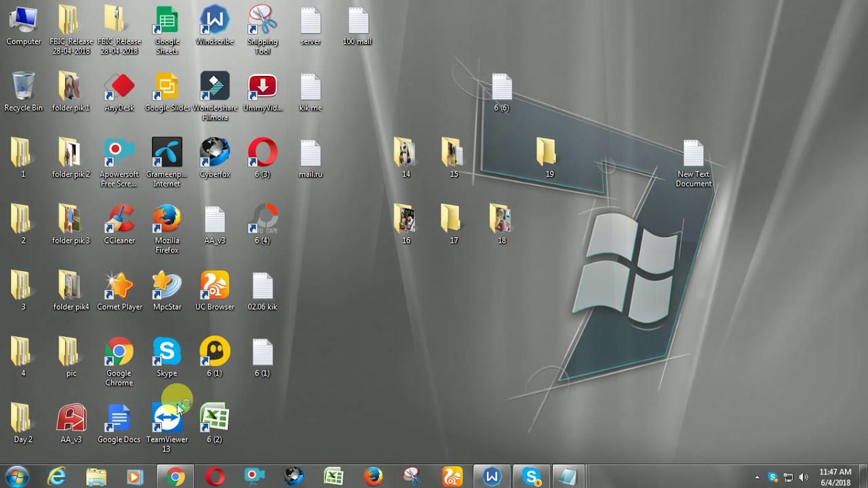This screenshot has height=488, width=868.
Task: Select the Recycle Bin icon
Action: coord(24,92)
